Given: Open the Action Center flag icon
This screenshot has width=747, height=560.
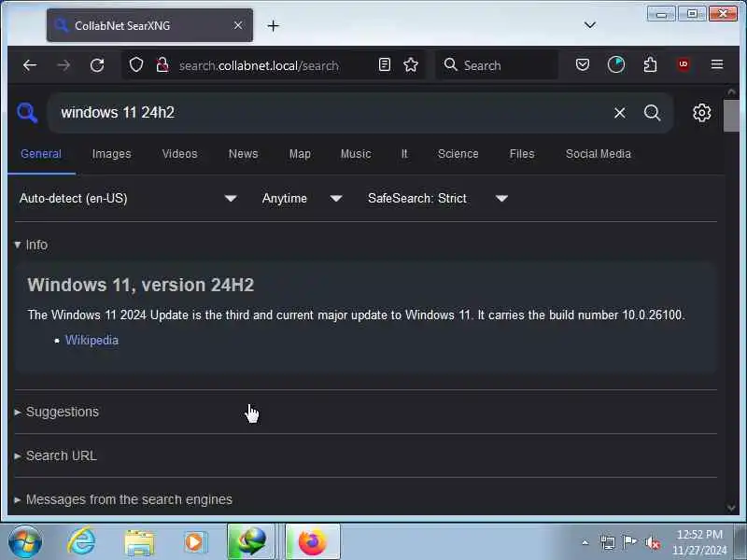Looking at the screenshot, I should [629, 542].
